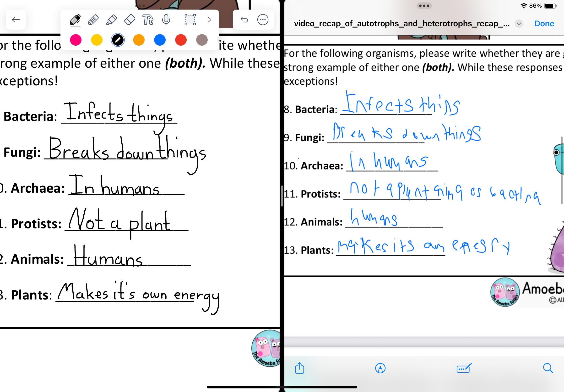Undo the last stroke
The height and width of the screenshot is (392, 564).
coord(244,20)
